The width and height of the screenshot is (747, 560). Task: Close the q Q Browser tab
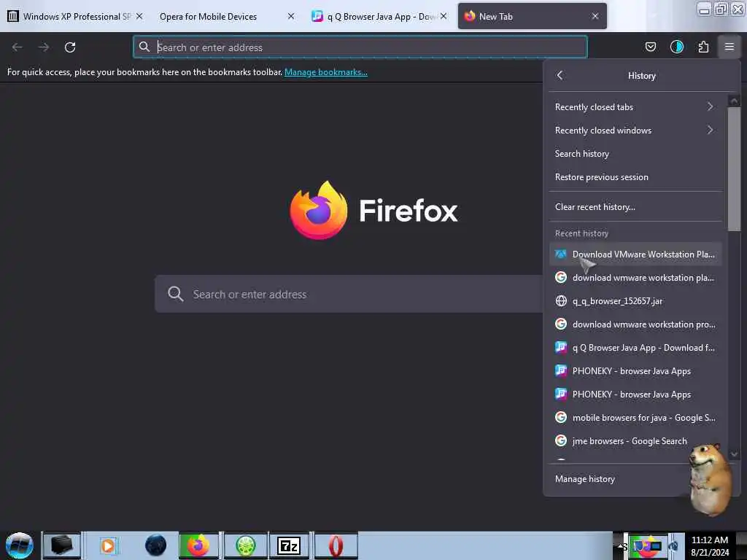[444, 16]
